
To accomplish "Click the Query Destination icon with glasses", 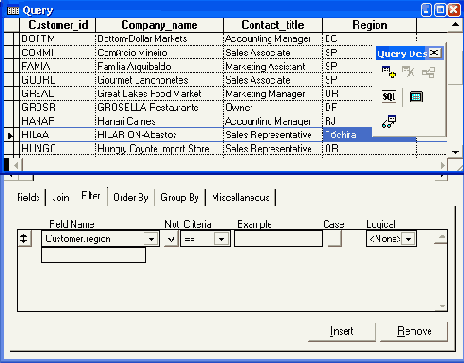I will click(x=389, y=122).
